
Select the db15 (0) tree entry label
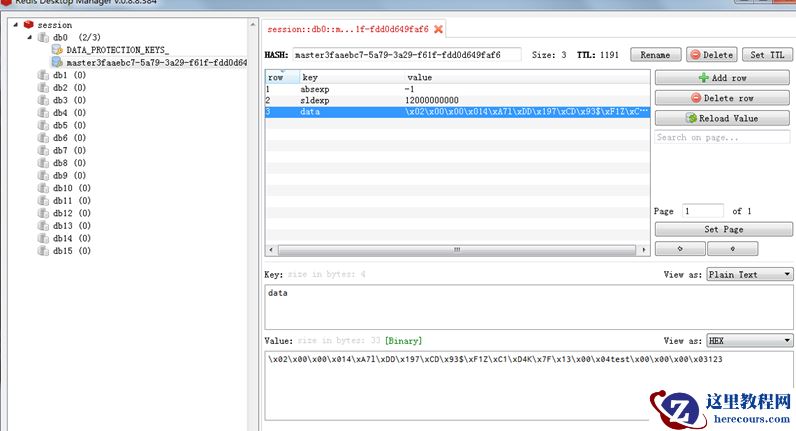[72, 251]
